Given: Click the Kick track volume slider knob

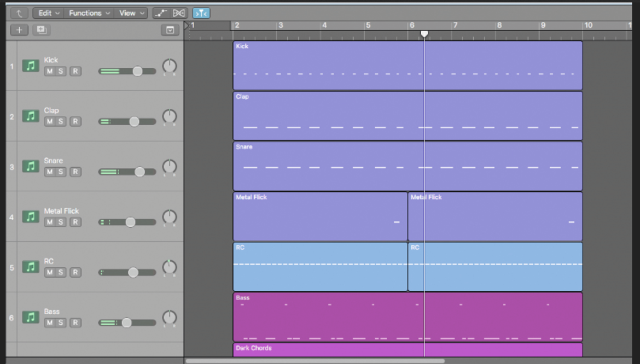Looking at the screenshot, I should click(137, 72).
